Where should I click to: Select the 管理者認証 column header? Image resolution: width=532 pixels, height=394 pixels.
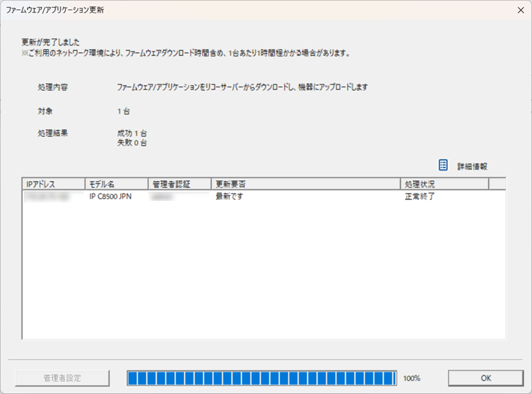[179, 184]
